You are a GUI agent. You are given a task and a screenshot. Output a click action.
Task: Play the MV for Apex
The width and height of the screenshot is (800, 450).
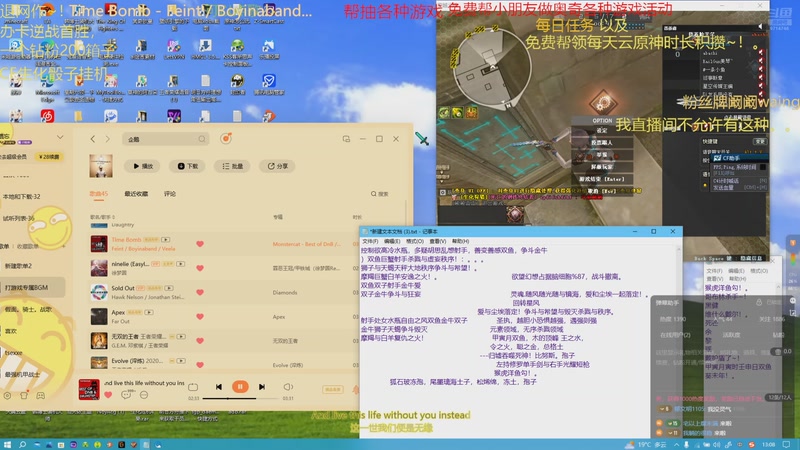pos(149,312)
